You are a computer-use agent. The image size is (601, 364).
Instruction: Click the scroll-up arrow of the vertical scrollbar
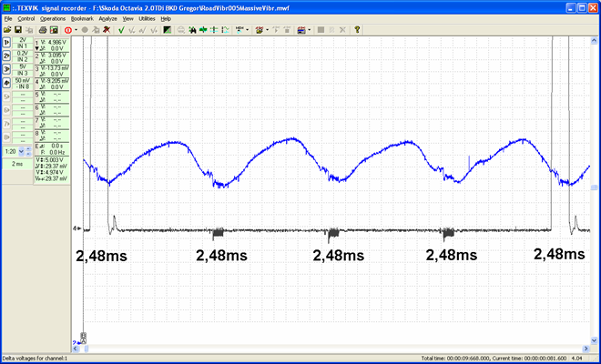click(594, 40)
